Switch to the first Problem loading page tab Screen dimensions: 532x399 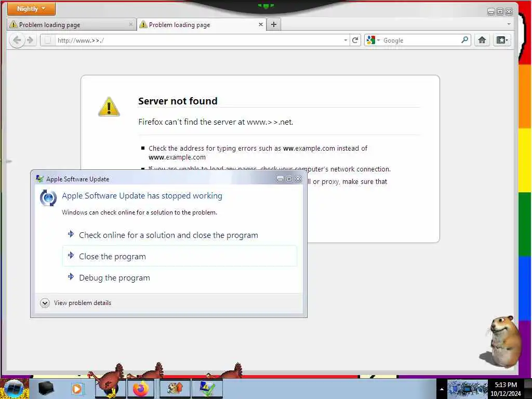[x=72, y=25]
